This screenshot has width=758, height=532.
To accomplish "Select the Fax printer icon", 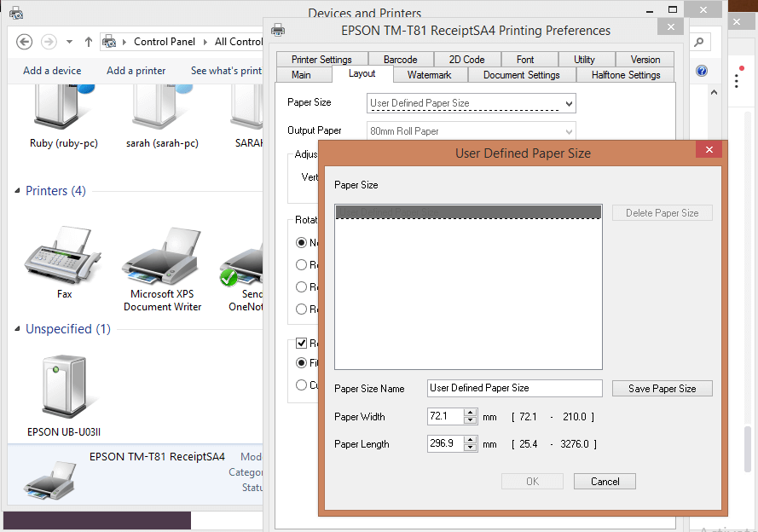I will (x=64, y=256).
